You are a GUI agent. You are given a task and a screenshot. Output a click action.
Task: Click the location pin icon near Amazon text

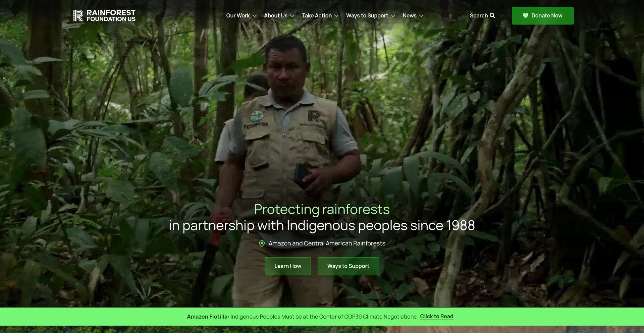click(x=262, y=243)
